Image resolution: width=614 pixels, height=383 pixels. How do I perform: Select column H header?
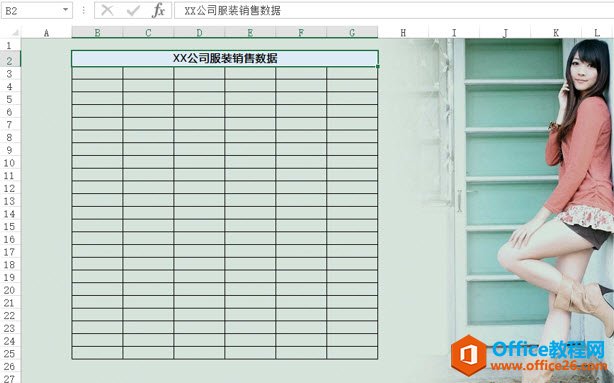point(403,33)
